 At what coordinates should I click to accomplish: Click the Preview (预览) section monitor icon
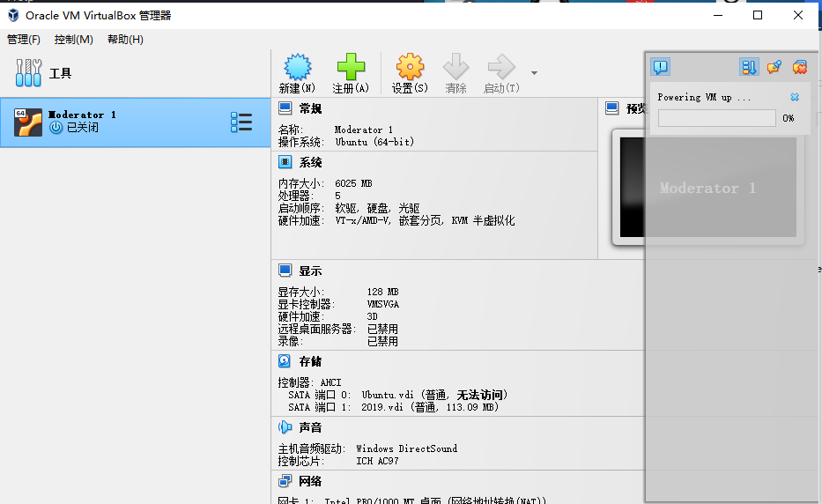pos(611,108)
